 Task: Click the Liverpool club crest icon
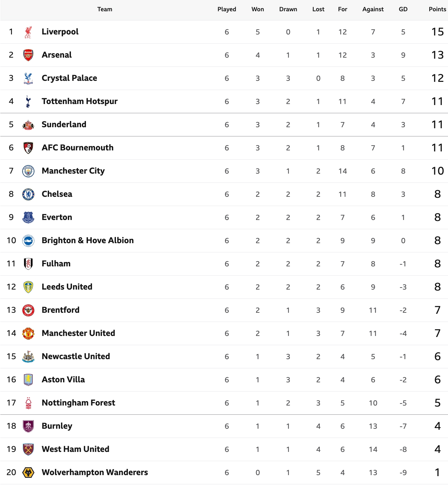coord(28,32)
